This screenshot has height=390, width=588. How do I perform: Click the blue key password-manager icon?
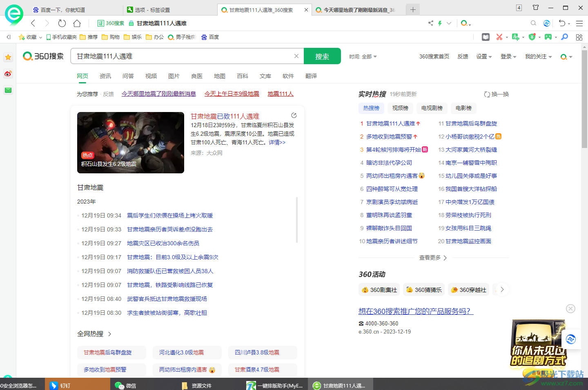[x=564, y=37]
